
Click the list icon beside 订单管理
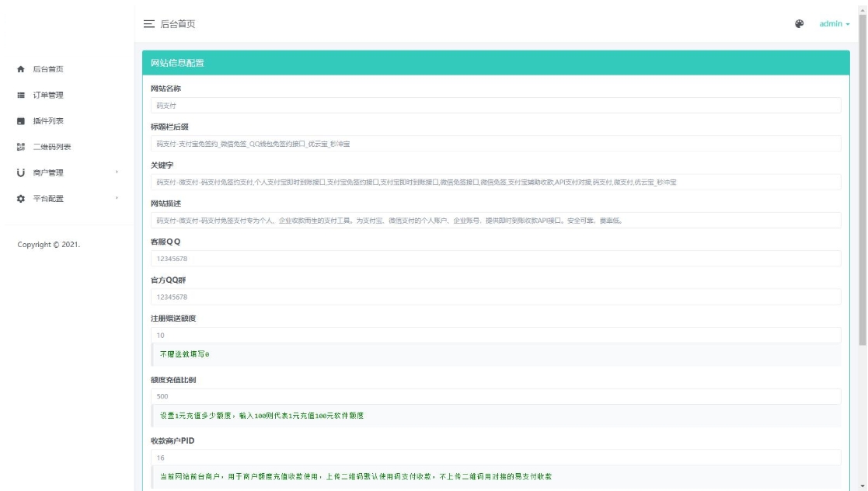point(21,96)
